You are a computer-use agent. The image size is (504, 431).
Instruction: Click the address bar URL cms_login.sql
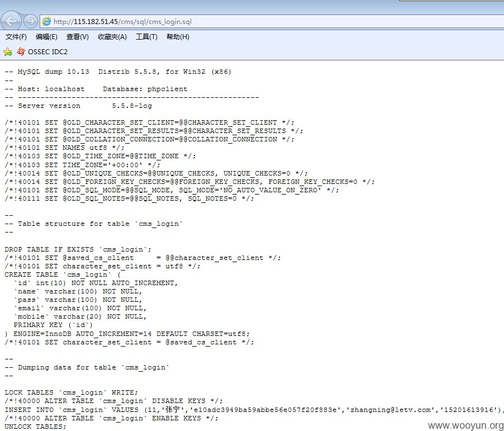coord(122,22)
